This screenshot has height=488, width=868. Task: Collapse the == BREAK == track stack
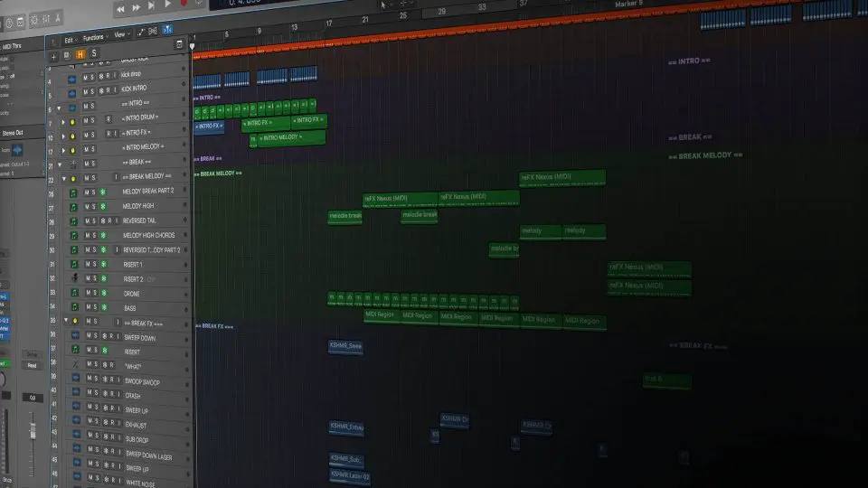(x=60, y=165)
